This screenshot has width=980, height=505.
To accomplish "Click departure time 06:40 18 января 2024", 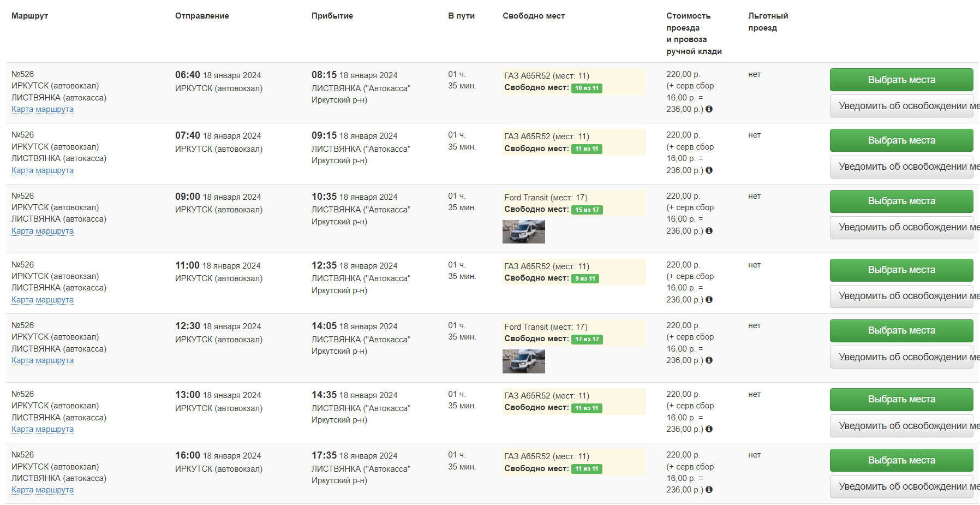I will (218, 75).
